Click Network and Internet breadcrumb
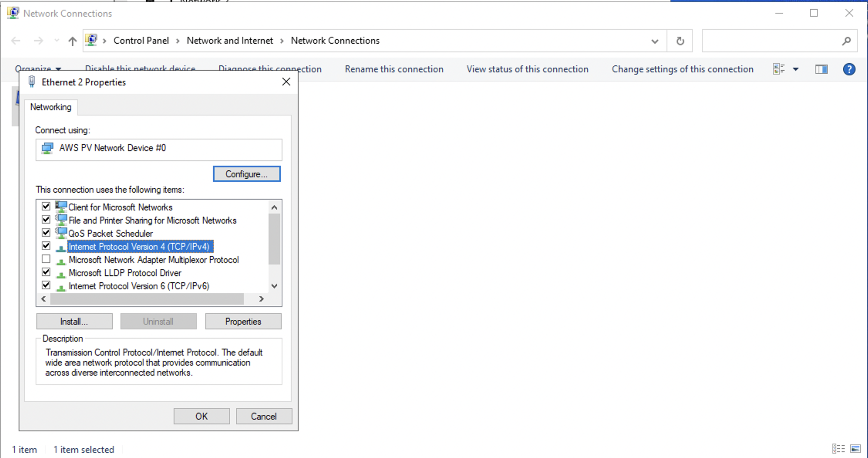This screenshot has height=458, width=868. 230,41
